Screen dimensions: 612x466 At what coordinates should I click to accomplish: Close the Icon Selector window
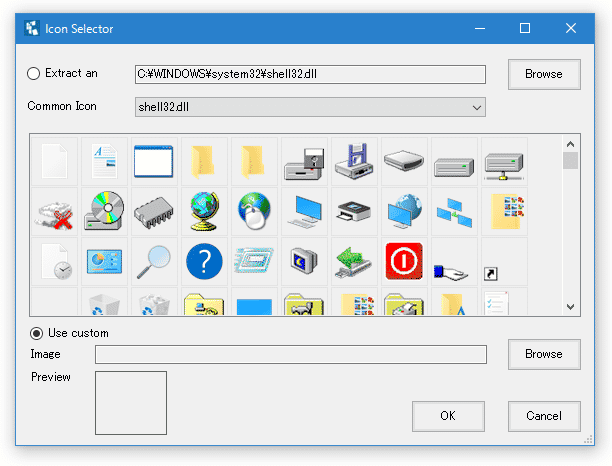(x=571, y=28)
